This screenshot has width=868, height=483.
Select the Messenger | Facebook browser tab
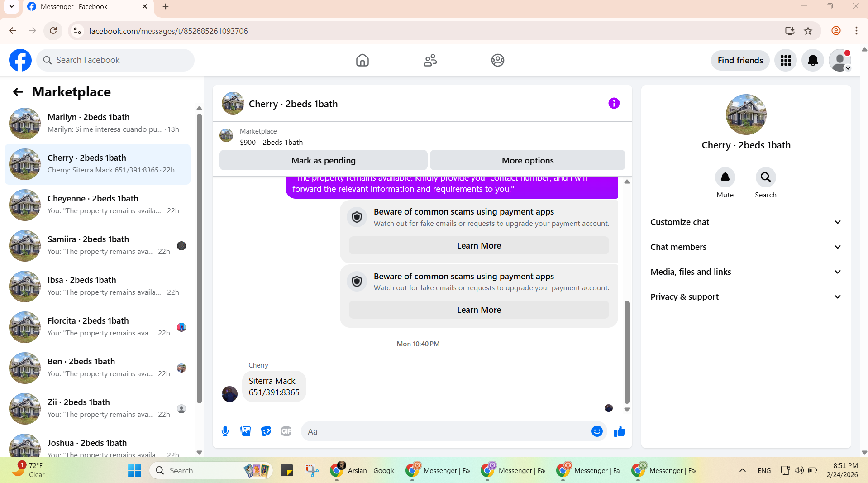[x=87, y=7]
